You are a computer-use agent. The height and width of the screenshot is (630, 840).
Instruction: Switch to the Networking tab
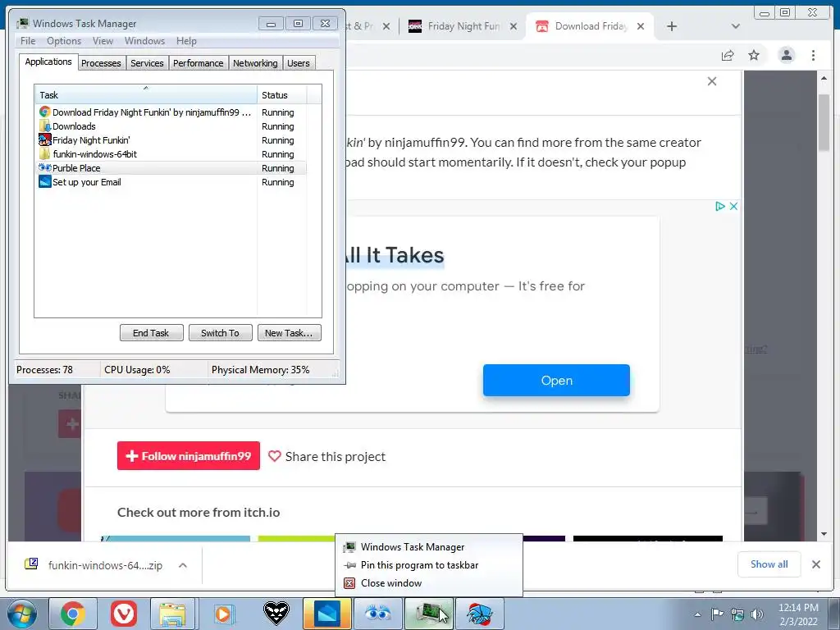pyautogui.click(x=255, y=63)
